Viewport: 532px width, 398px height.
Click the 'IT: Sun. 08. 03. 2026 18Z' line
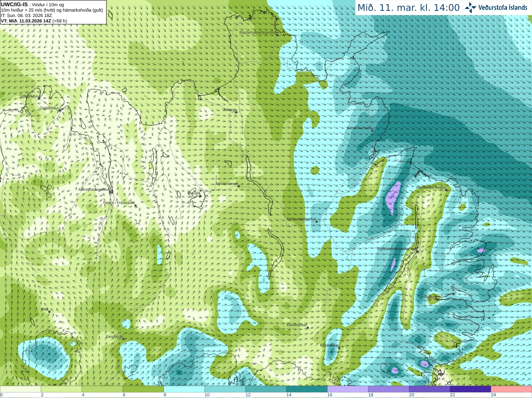(27, 15)
